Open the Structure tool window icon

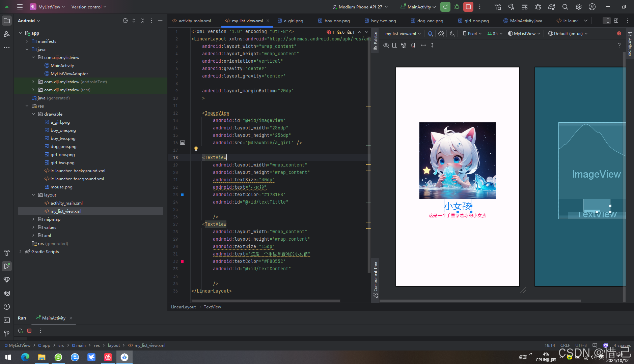[x=7, y=34]
